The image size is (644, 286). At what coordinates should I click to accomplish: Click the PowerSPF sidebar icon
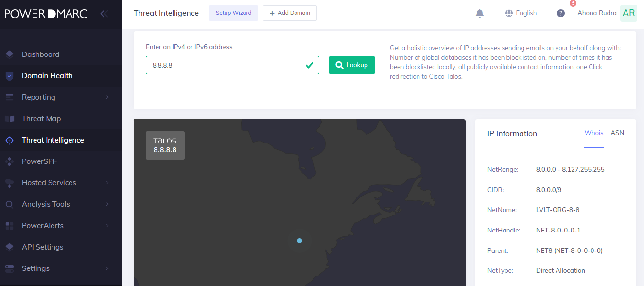(9, 161)
